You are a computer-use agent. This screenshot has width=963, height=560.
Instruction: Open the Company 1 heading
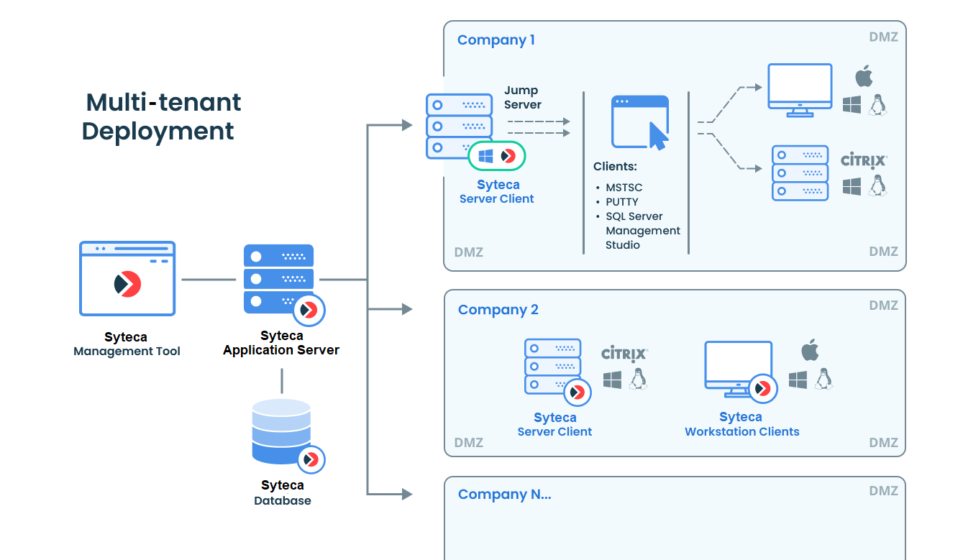pos(496,40)
